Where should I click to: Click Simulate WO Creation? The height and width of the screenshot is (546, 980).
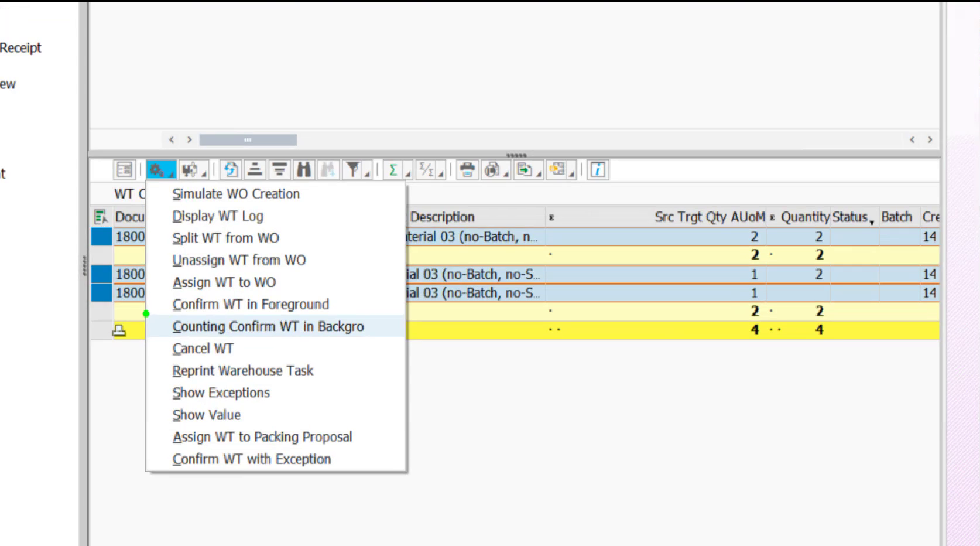click(236, 193)
